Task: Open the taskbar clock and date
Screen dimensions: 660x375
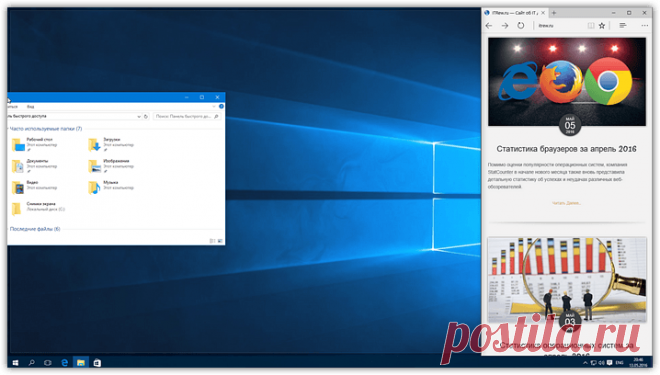Action: click(x=638, y=362)
